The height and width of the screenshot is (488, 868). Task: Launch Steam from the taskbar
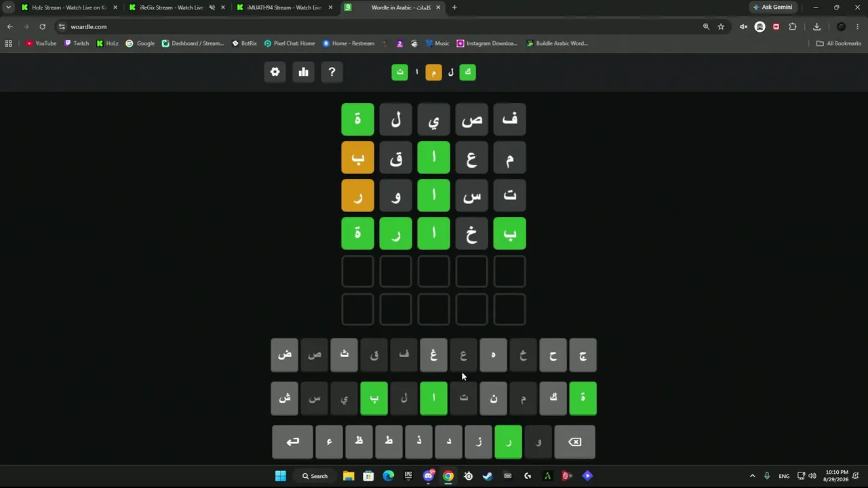488,476
